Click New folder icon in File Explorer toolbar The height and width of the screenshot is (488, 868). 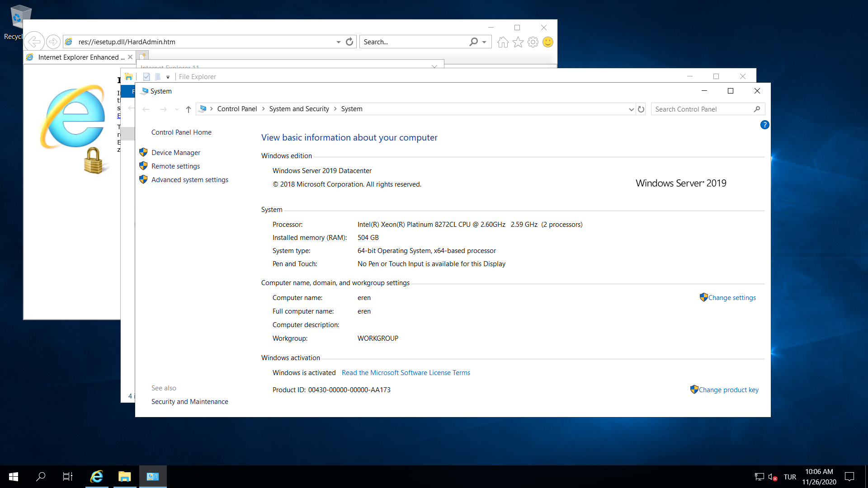(x=157, y=77)
